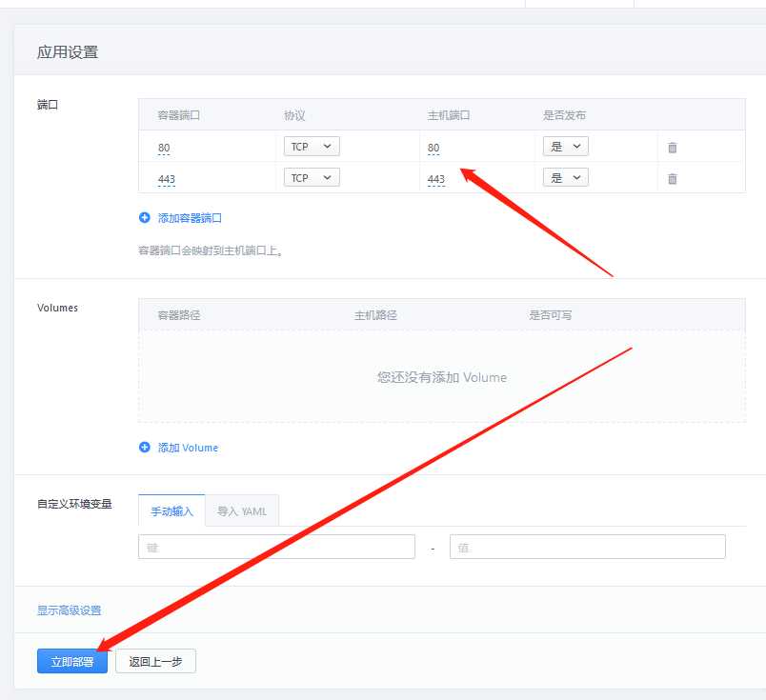
Task: Click the Volumes section label
Action: click(58, 308)
